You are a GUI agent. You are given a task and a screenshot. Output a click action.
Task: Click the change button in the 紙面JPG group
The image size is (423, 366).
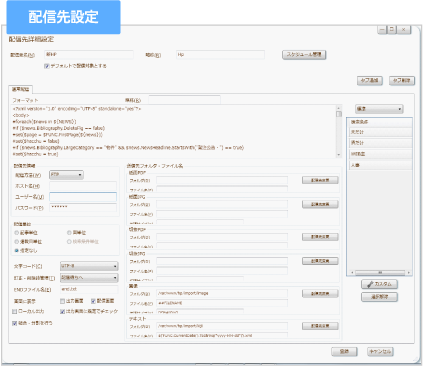[320, 204]
